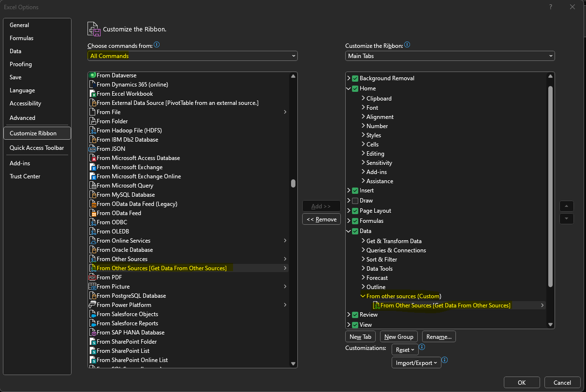Uncheck the Insert tab checkbox
586x392 pixels.
tap(355, 190)
